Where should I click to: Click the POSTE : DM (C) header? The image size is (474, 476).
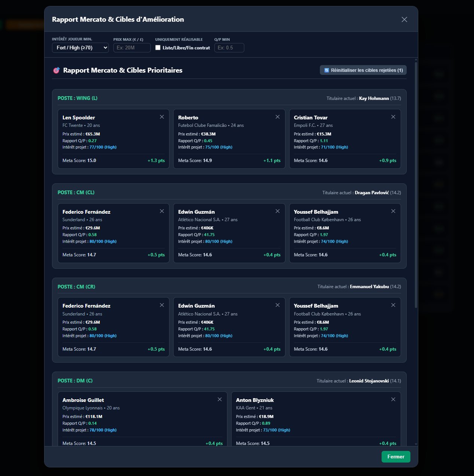[75, 381]
